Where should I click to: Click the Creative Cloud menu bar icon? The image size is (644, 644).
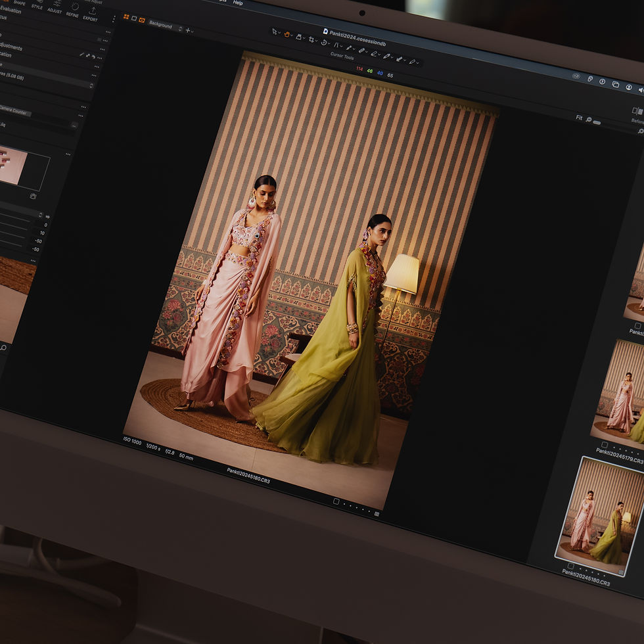point(577,76)
